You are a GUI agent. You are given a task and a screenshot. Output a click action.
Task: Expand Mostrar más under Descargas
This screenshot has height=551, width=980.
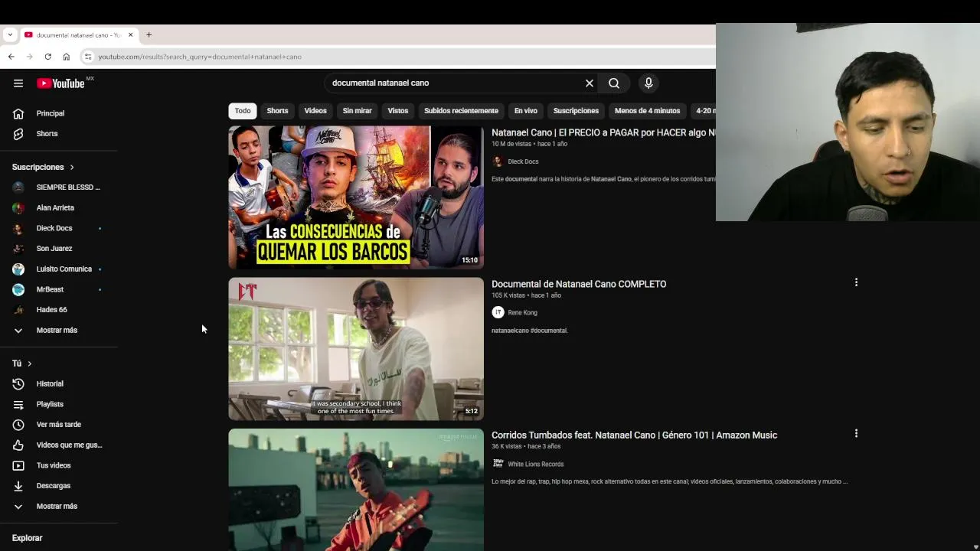pos(58,506)
